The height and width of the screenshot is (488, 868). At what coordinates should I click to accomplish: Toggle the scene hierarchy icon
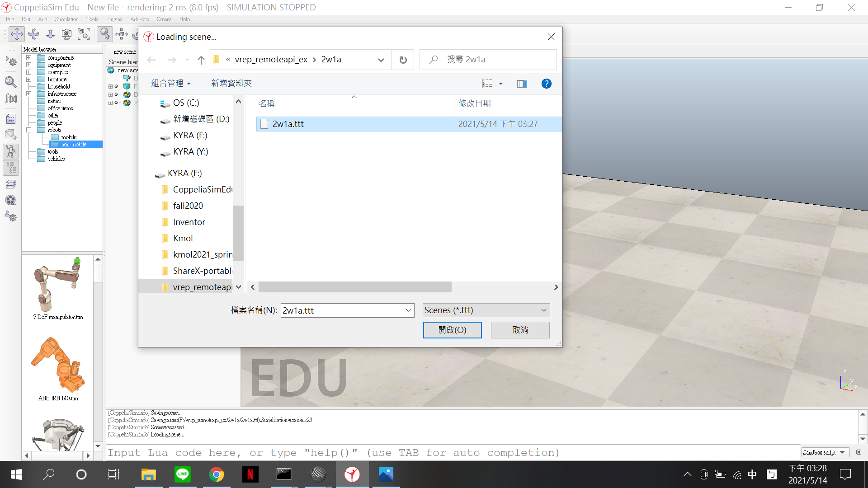point(11,168)
